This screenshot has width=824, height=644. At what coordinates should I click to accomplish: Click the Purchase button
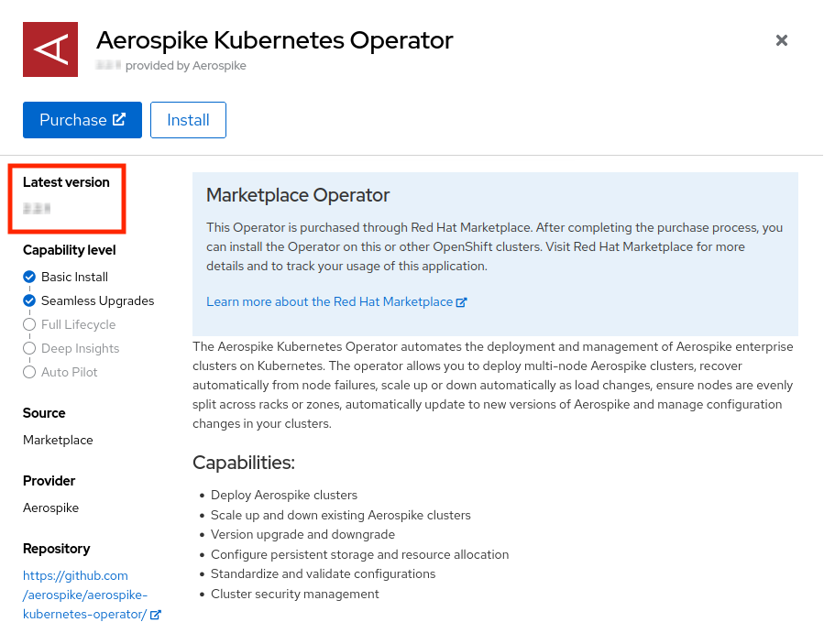pos(73,120)
